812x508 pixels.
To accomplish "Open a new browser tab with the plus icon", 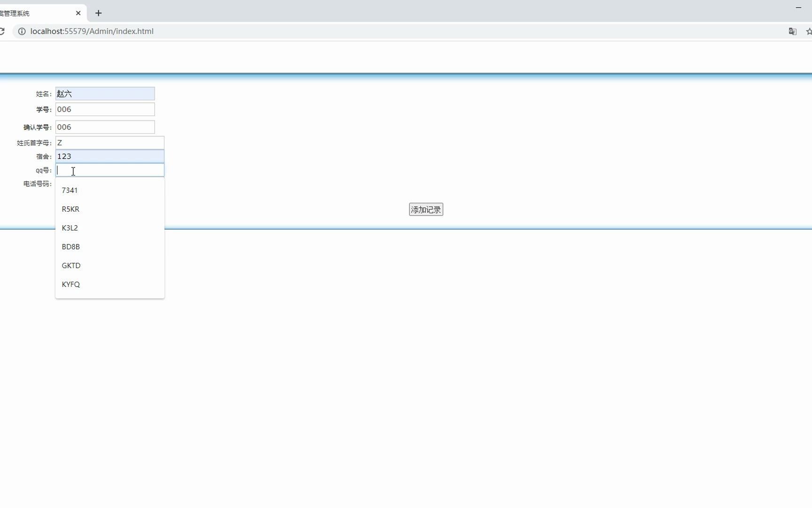I will [98, 13].
